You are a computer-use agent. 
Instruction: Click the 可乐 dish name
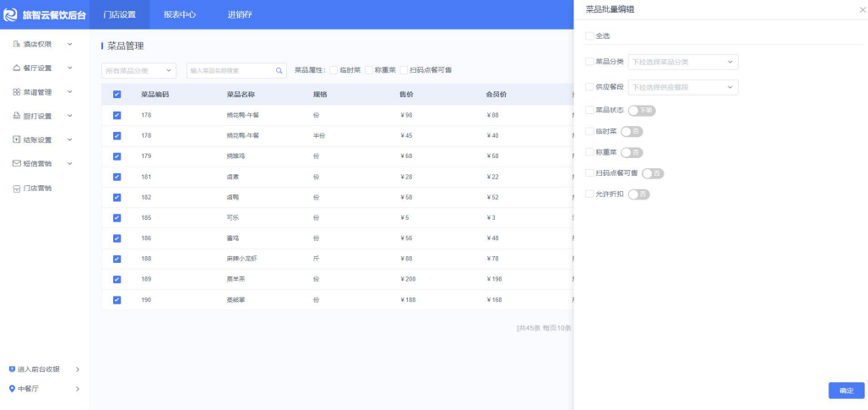[232, 218]
